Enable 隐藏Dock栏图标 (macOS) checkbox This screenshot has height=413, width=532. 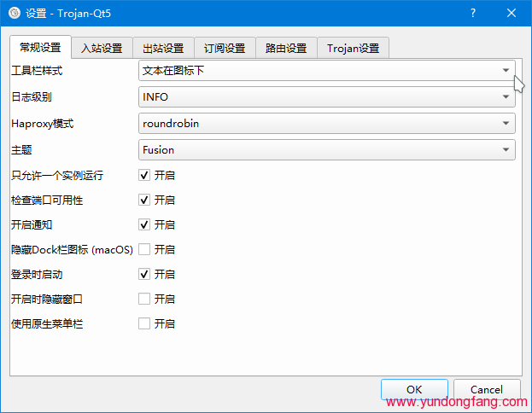pos(144,250)
